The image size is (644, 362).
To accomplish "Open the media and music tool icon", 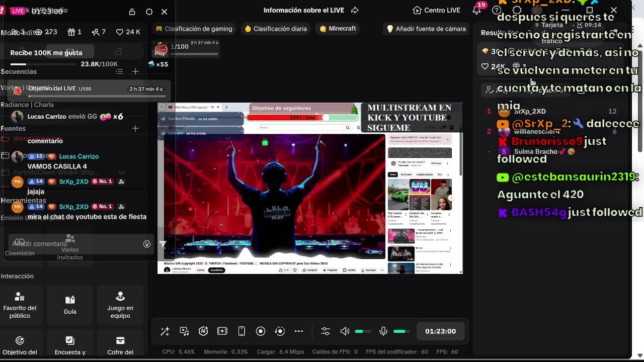I will [184, 331].
